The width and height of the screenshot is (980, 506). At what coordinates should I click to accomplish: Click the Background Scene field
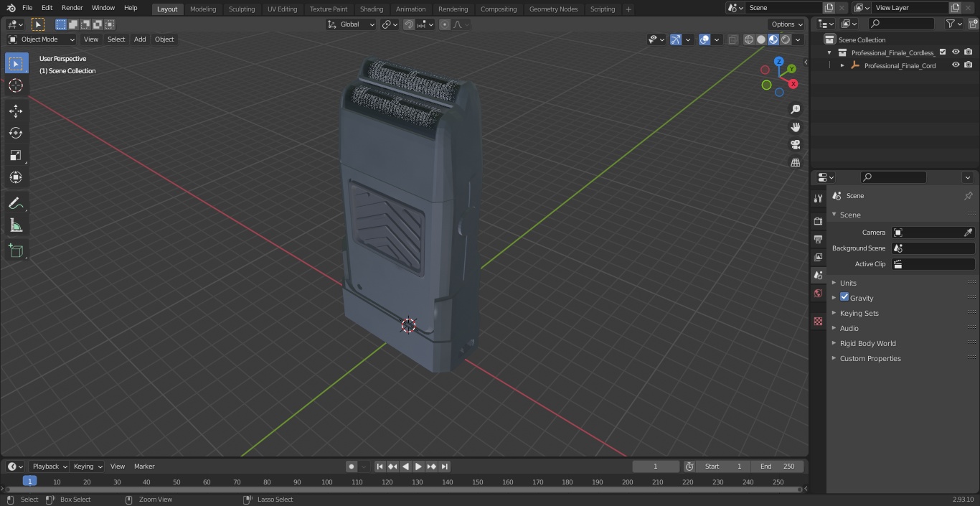(933, 248)
